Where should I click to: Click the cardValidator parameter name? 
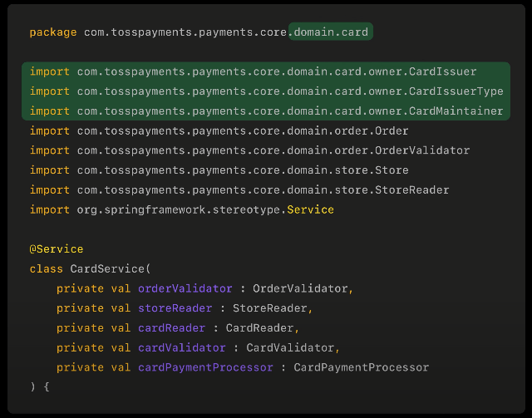pos(182,347)
